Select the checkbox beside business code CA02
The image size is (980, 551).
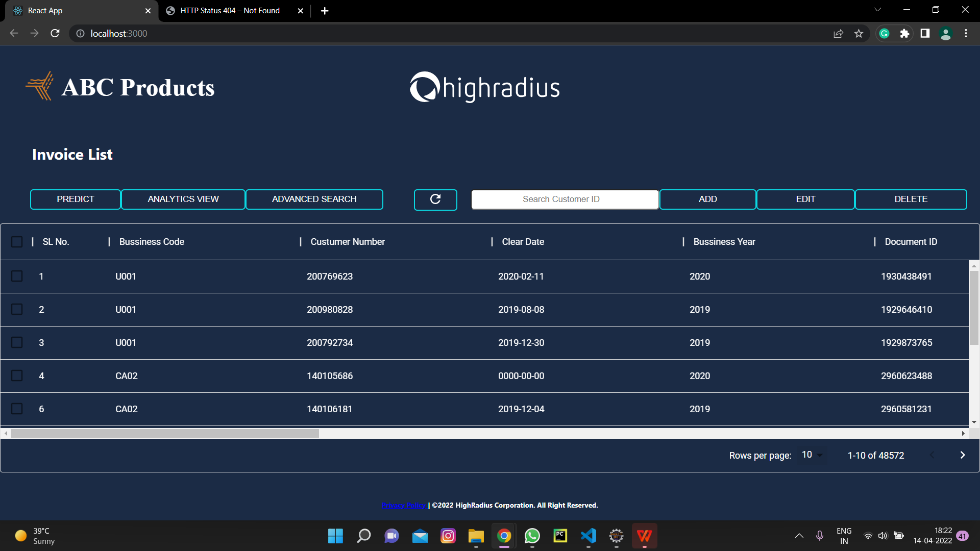coord(17,375)
